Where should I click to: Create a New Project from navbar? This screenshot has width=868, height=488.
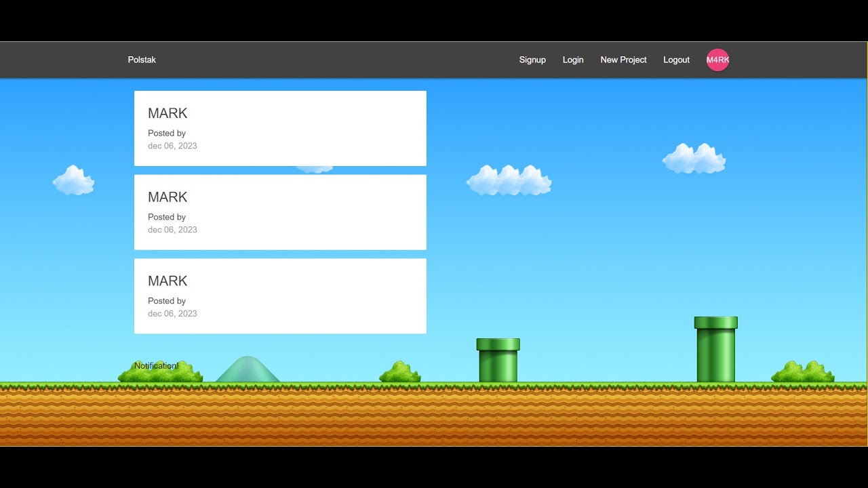pyautogui.click(x=623, y=60)
